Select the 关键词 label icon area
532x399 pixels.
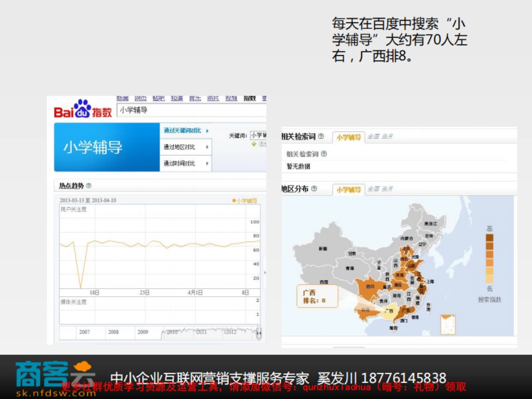pos(238,134)
